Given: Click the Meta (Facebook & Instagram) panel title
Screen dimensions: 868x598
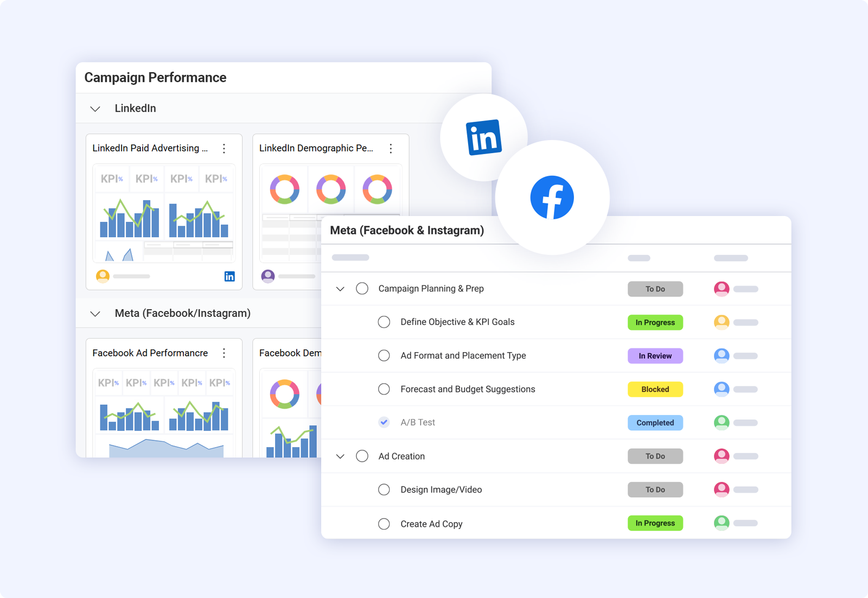Looking at the screenshot, I should [x=407, y=230].
